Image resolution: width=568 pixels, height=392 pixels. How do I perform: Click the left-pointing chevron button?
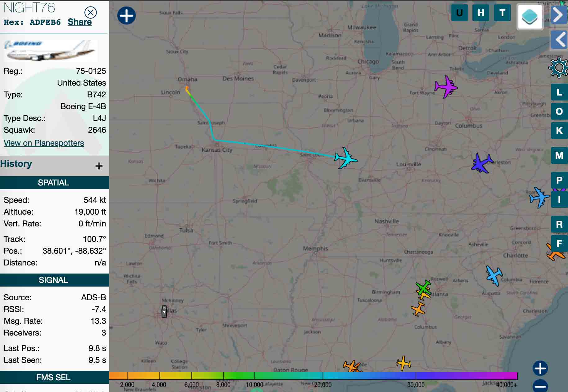coord(559,40)
